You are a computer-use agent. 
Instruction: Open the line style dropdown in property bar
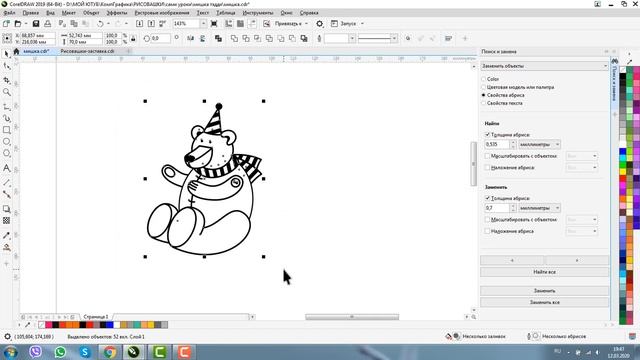point(394,39)
